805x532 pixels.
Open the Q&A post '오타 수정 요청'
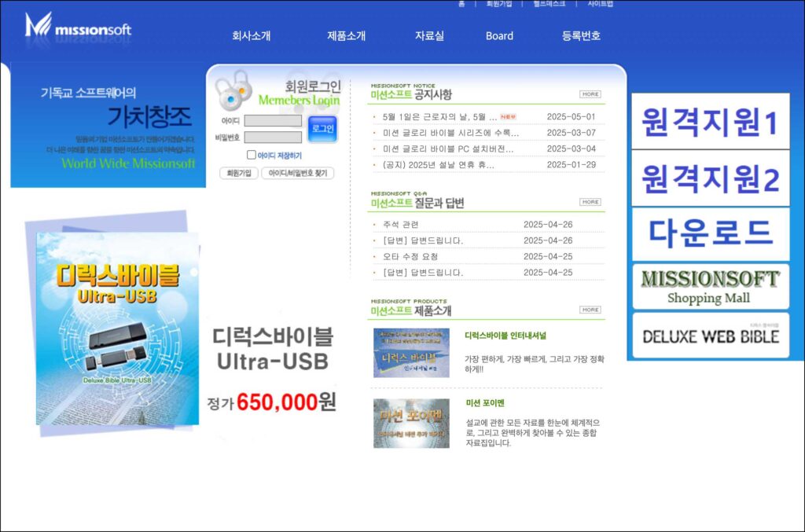410,256
